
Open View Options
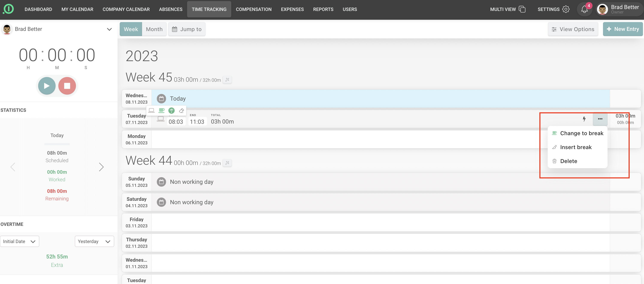point(573,29)
